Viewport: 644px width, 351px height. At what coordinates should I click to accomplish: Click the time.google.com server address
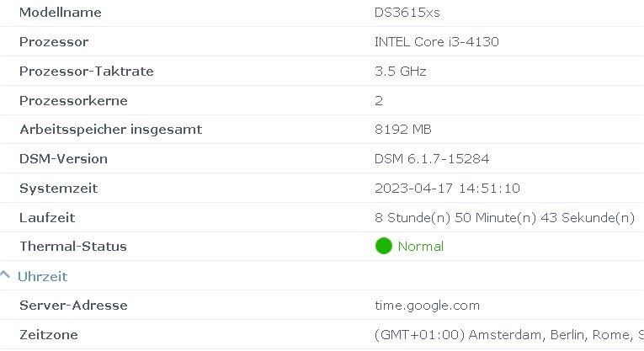pos(427,306)
